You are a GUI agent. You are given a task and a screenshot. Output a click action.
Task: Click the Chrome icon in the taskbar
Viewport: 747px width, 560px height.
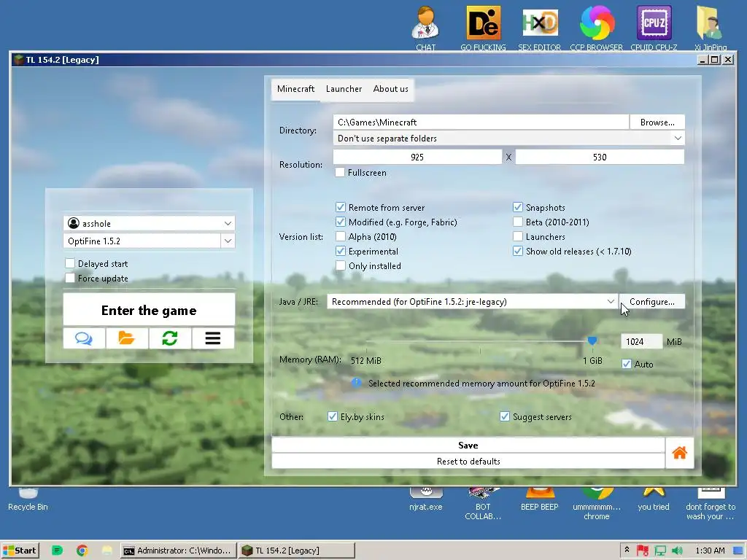82,551
